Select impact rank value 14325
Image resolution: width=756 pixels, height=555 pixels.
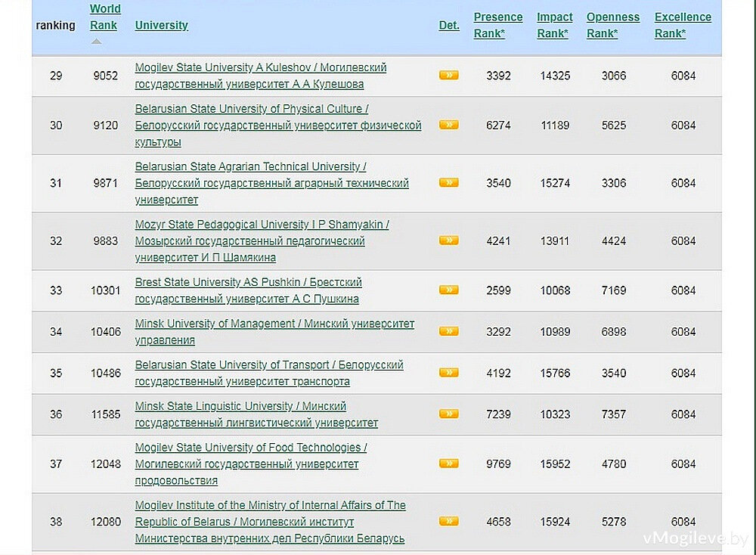pyautogui.click(x=555, y=76)
